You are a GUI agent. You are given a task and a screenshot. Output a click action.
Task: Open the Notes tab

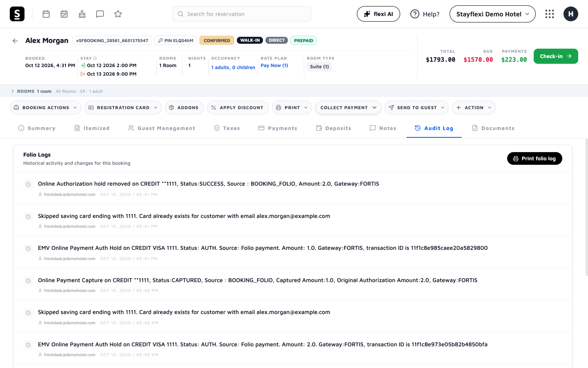pyautogui.click(x=383, y=128)
